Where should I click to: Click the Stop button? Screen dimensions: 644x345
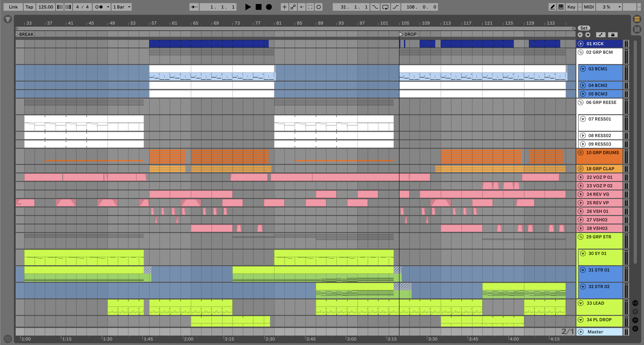click(x=258, y=7)
